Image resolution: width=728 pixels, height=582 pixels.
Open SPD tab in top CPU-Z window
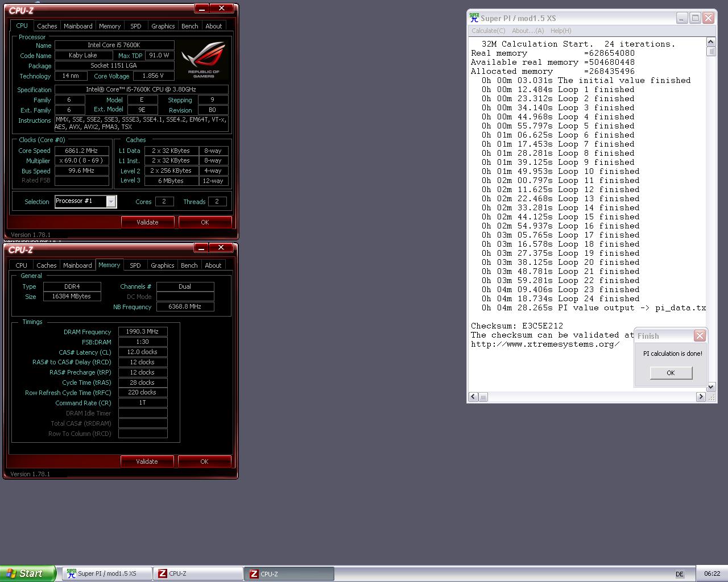tap(135, 26)
